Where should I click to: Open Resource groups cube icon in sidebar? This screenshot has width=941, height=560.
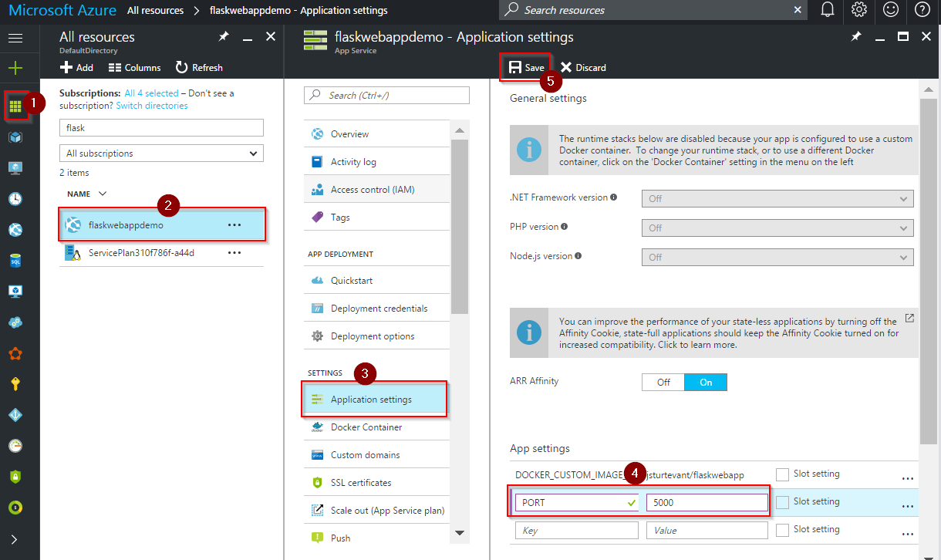click(x=15, y=137)
